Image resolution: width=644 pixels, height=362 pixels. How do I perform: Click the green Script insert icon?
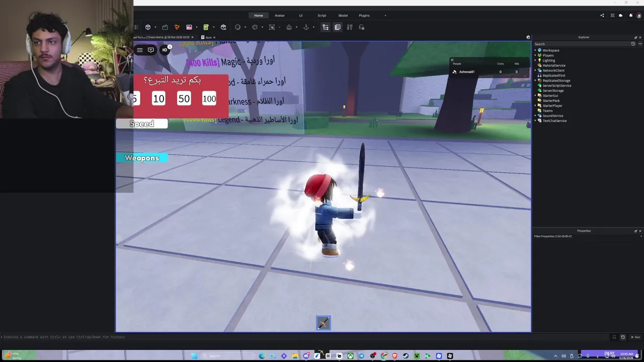coord(206,27)
